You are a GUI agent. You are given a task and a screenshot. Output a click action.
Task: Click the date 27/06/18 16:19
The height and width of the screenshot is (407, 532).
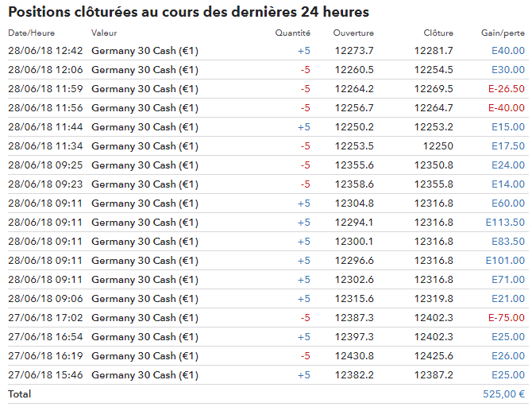(x=45, y=355)
